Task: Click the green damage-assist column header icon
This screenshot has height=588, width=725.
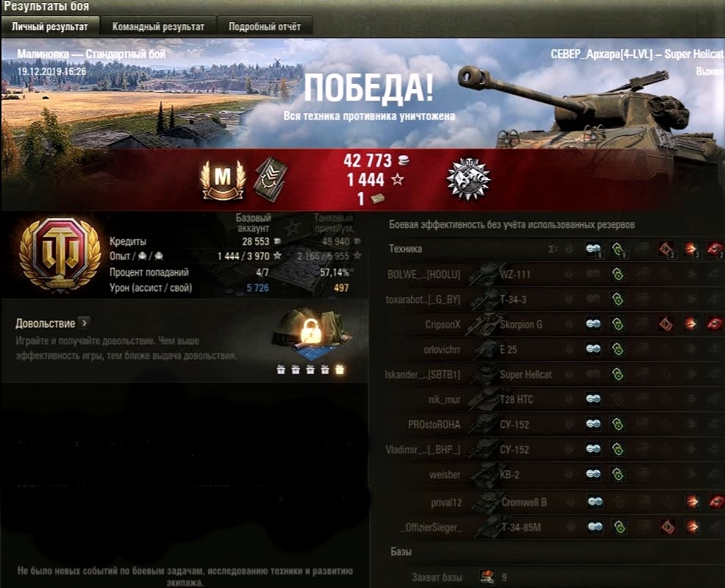Action: click(x=617, y=250)
